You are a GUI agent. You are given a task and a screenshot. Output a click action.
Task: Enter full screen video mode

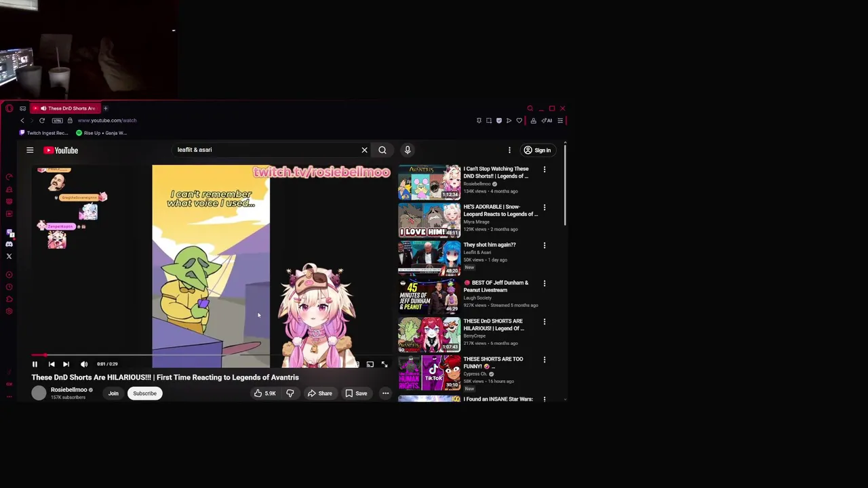click(x=384, y=364)
